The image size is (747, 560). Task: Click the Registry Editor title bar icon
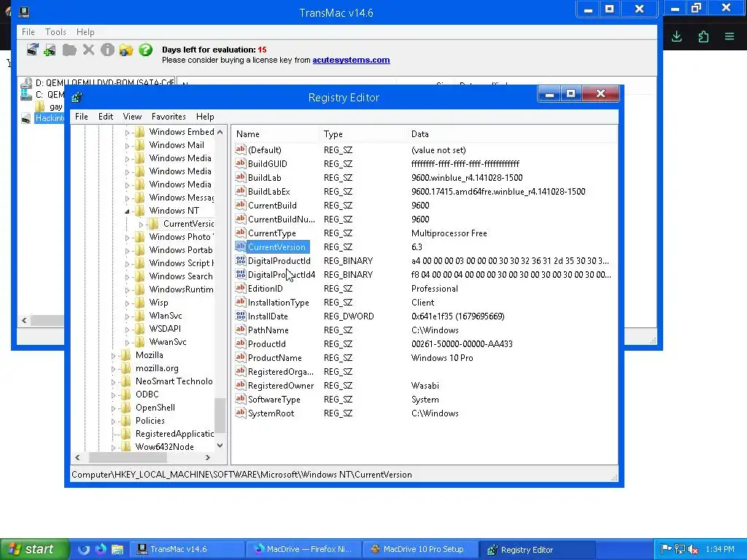coord(77,97)
